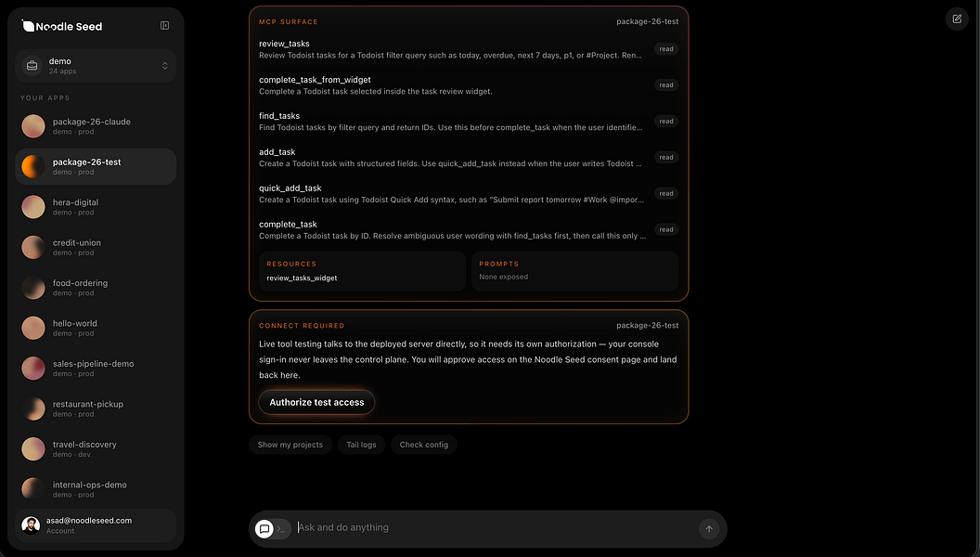Click the send arrow button
Screen dimensions: 980x557
click(709, 529)
